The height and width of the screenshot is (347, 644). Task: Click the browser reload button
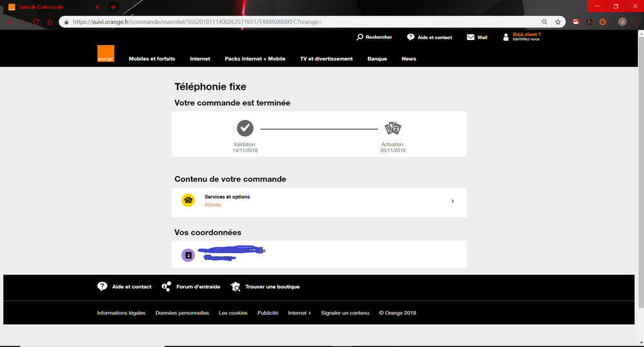tap(36, 22)
